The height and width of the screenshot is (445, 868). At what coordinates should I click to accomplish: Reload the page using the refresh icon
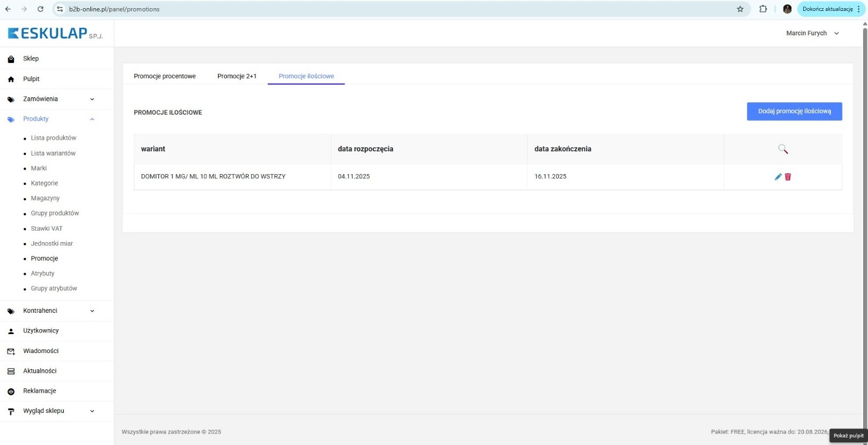[40, 9]
